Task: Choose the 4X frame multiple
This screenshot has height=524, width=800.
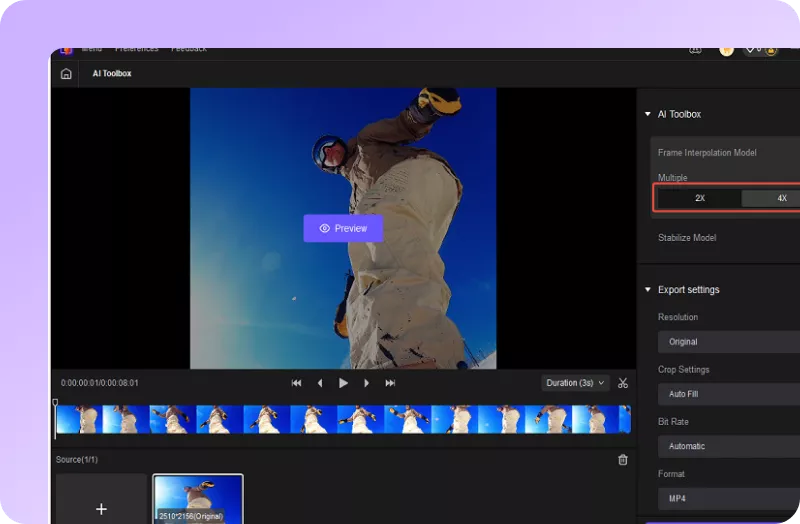Action: (x=770, y=198)
